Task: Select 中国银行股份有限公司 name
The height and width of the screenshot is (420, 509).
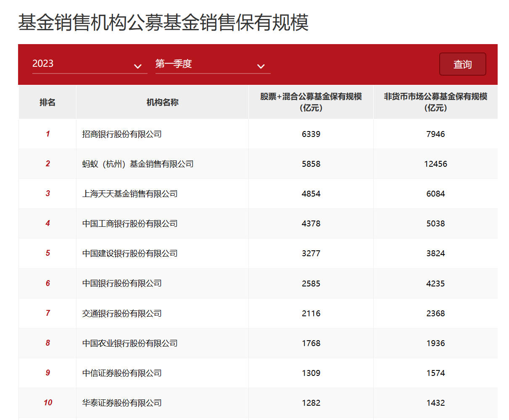Action: pos(122,283)
